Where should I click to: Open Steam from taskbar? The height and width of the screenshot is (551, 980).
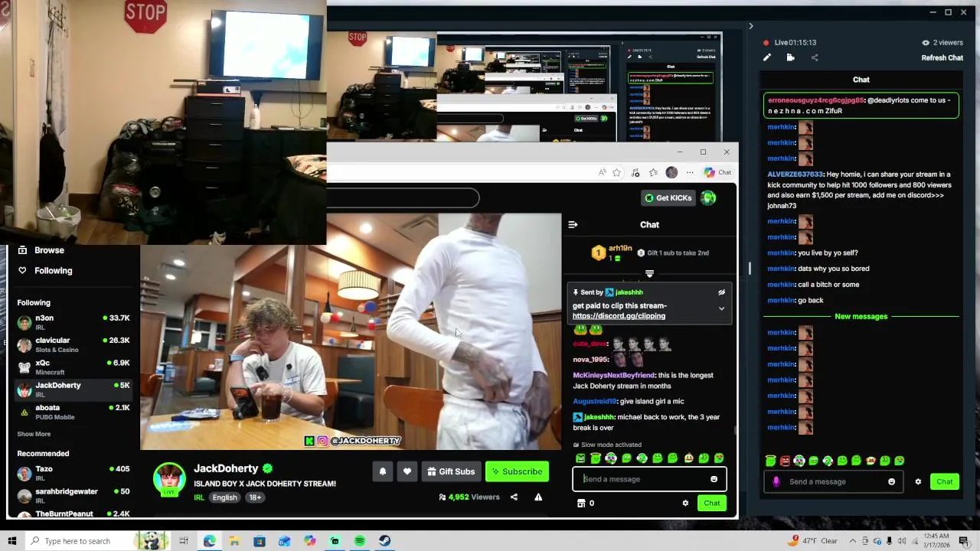pos(384,541)
